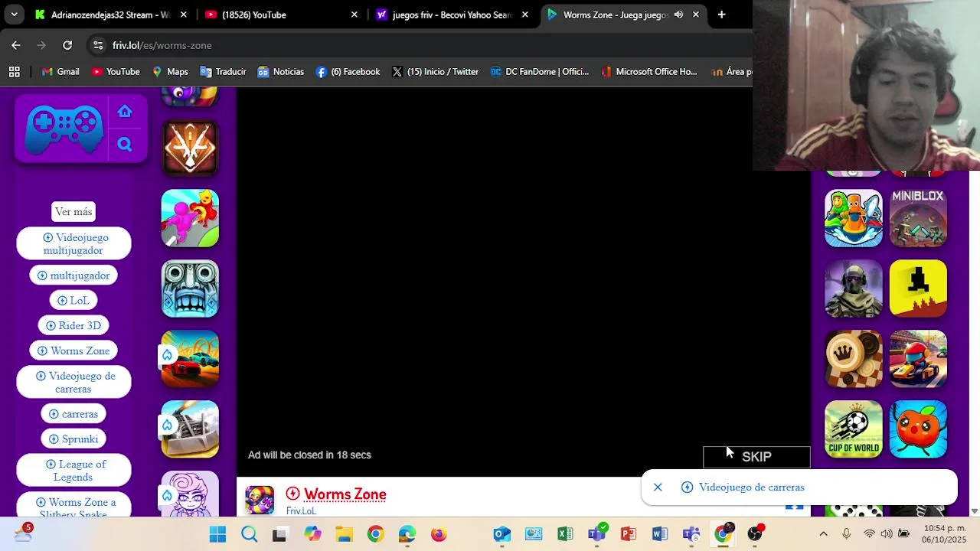Open the tab search dropdown
This screenshot has width=980, height=551.
(14, 15)
